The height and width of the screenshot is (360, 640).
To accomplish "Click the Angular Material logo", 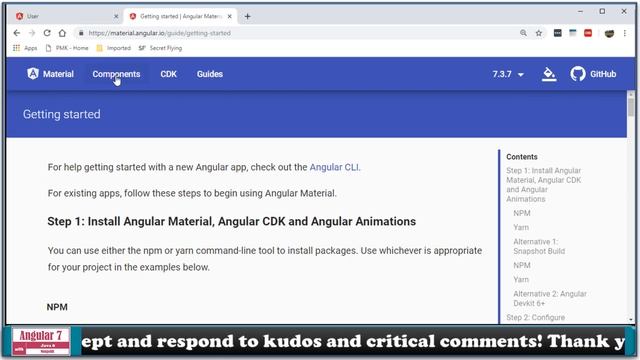I will tap(50, 74).
